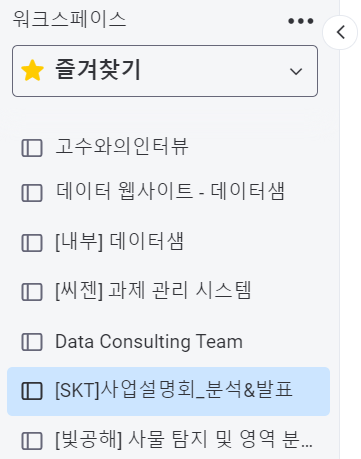
Task: Click the board icon beside Data Consulting Team
Action: (x=32, y=342)
